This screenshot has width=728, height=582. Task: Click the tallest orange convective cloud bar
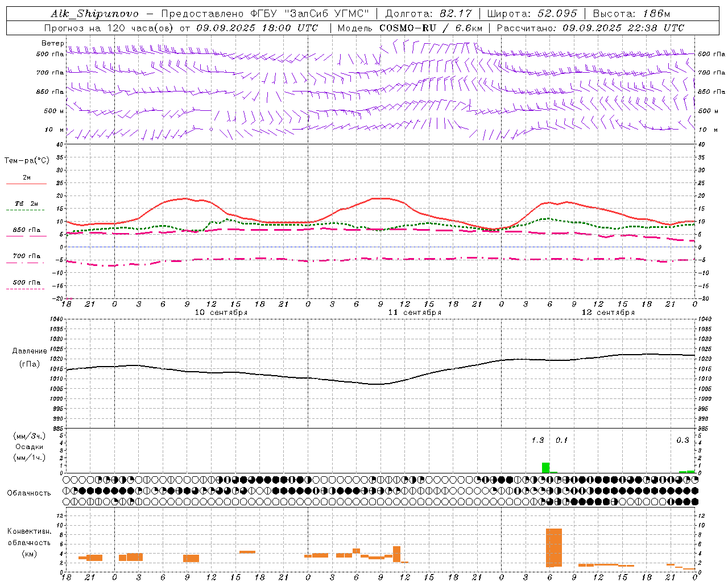[554, 548]
